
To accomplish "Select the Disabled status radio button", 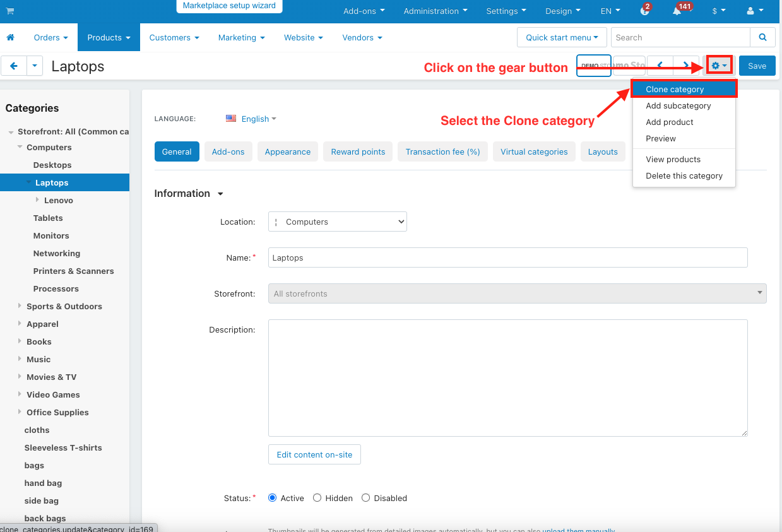I will [x=366, y=498].
